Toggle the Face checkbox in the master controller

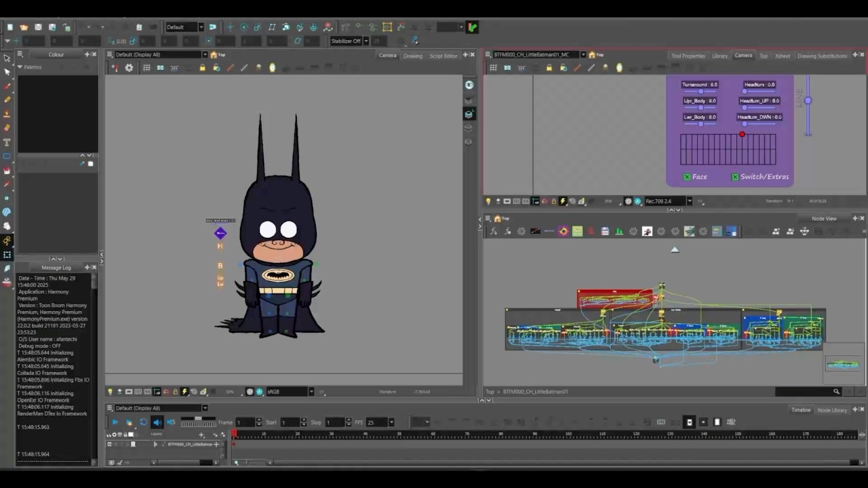pos(687,177)
